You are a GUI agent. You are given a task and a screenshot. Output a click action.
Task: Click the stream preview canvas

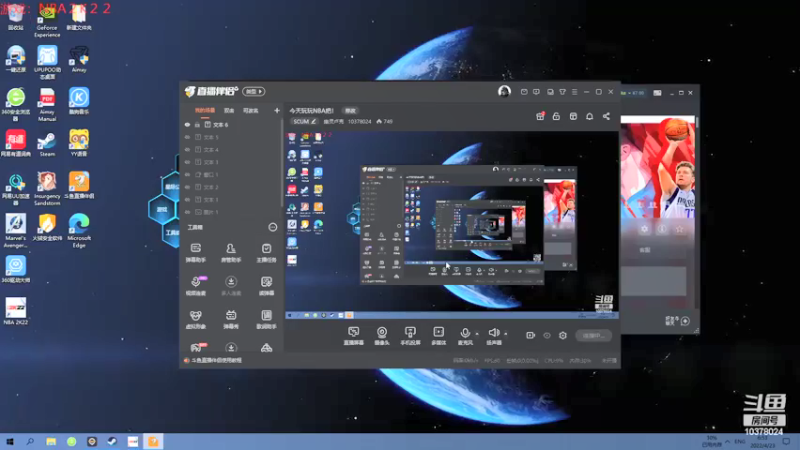click(452, 226)
